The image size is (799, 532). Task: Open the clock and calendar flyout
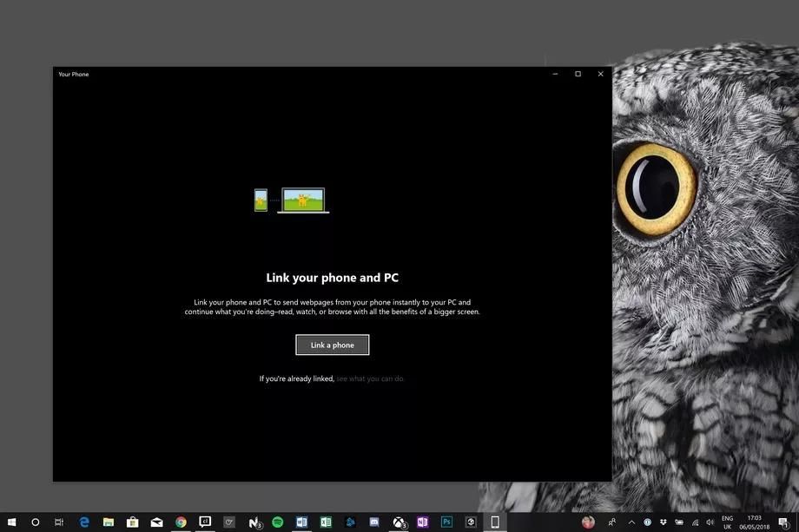[x=754, y=522]
